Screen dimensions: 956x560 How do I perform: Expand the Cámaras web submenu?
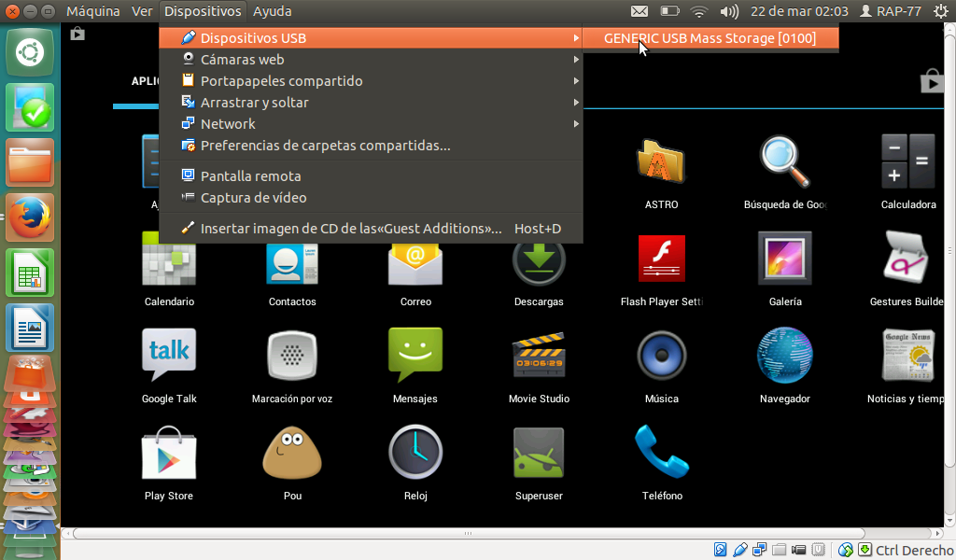[x=371, y=59]
